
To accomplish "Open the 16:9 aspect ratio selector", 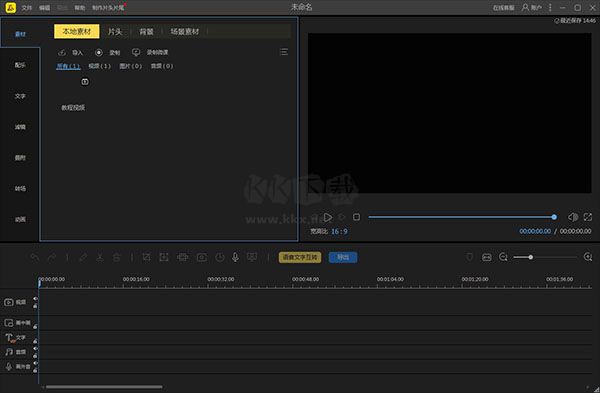I will click(x=339, y=232).
